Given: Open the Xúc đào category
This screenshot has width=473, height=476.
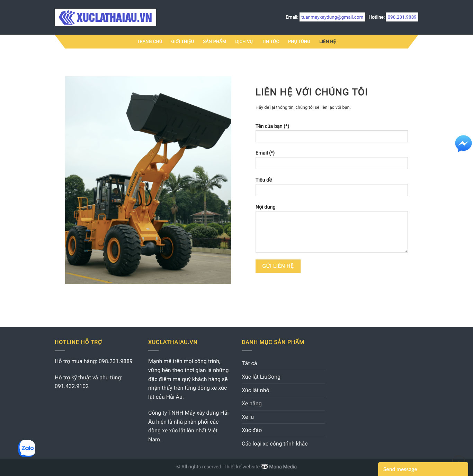Looking at the screenshot, I should 252,430.
